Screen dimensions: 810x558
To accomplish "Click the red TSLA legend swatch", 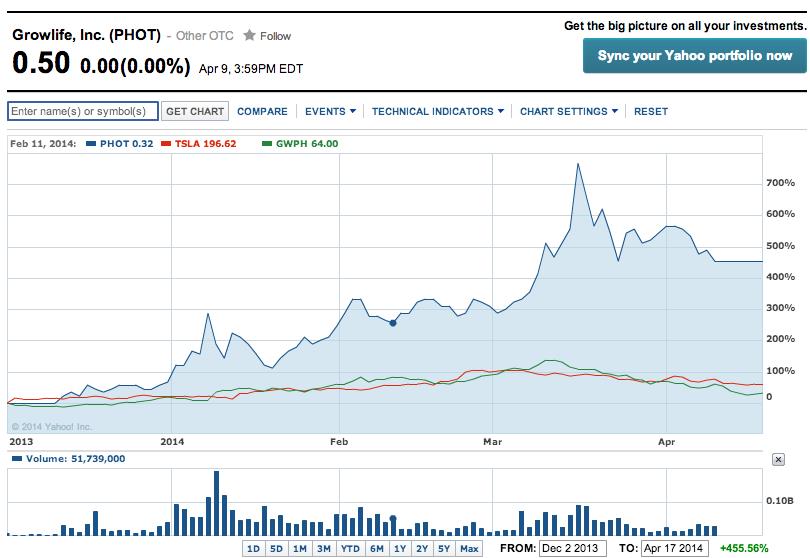I will (x=166, y=144).
